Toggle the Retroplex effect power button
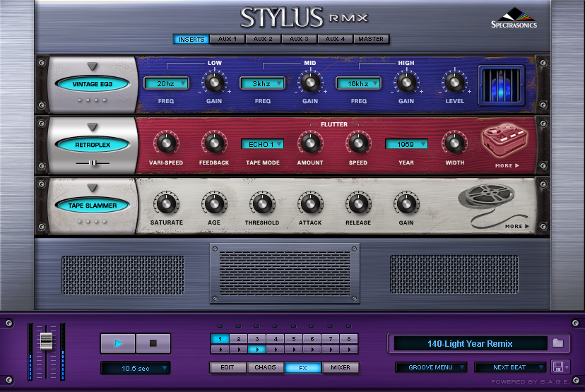 [x=93, y=145]
